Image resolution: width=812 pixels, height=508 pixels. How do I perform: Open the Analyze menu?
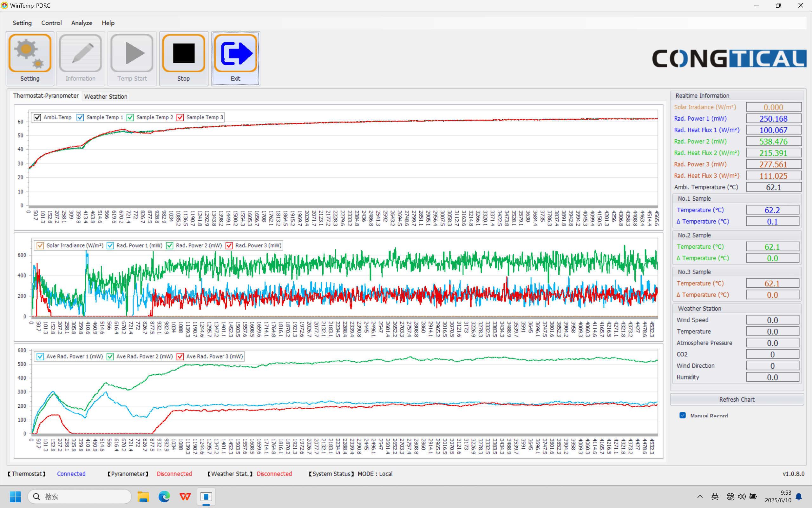click(x=82, y=23)
